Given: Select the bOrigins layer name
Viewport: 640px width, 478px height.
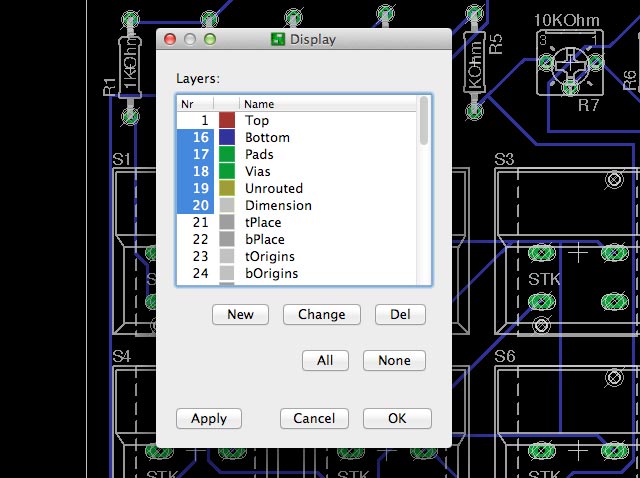Looking at the screenshot, I should [271, 274].
